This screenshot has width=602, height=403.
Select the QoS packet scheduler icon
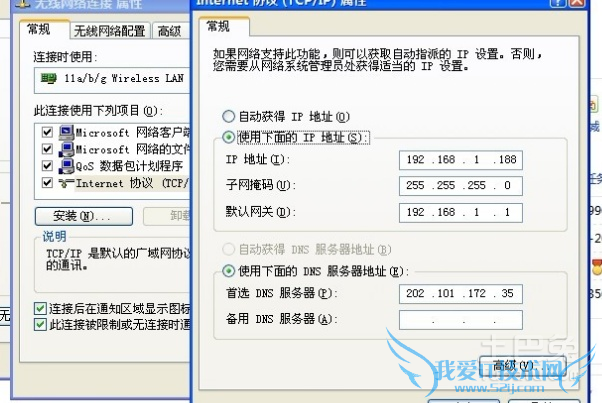(66, 166)
